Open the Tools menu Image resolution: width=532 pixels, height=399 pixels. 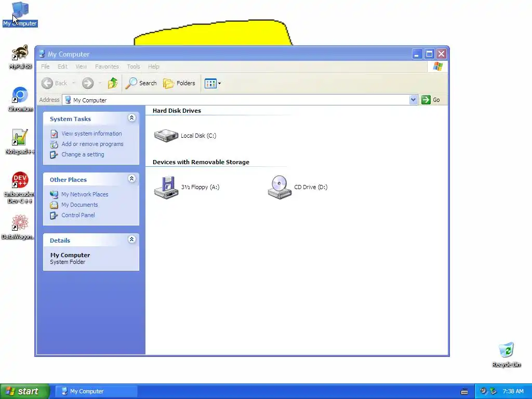tap(134, 66)
